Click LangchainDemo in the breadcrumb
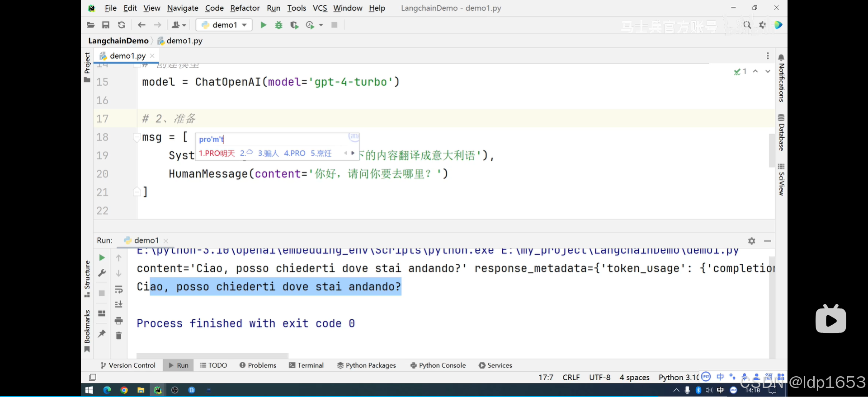This screenshot has width=868, height=397. pyautogui.click(x=118, y=41)
